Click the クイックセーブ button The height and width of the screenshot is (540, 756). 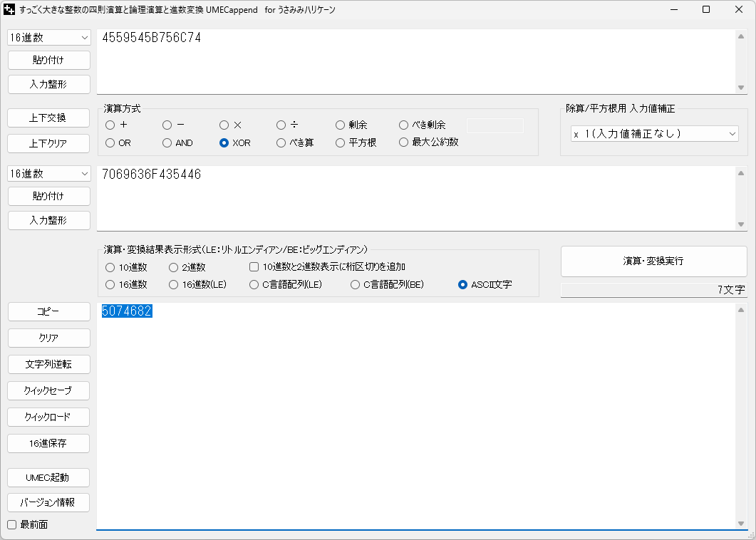[49, 390]
